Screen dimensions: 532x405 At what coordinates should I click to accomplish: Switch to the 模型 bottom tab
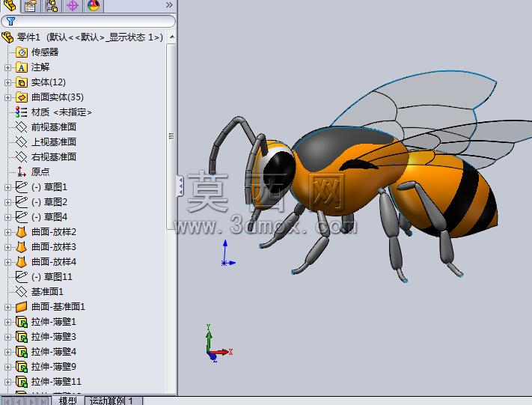coord(67,401)
